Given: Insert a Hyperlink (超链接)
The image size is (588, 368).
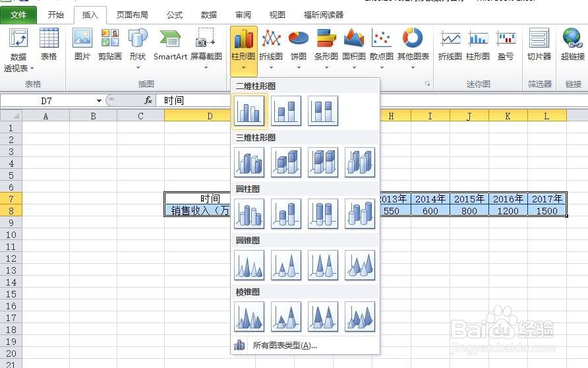Looking at the screenshot, I should (573, 44).
